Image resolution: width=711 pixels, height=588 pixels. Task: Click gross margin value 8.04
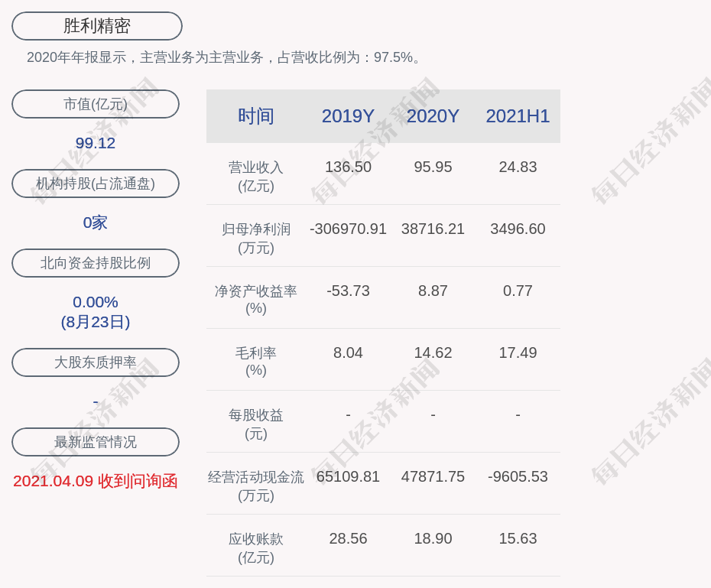point(348,352)
